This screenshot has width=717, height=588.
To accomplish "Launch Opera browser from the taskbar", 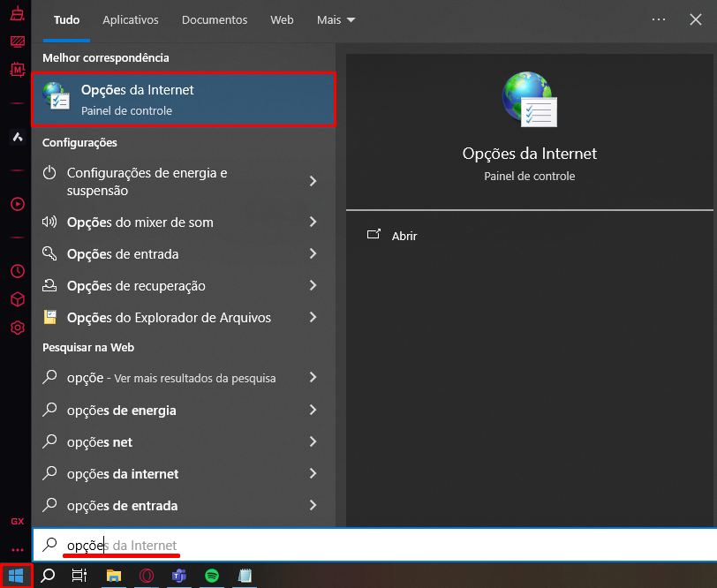I will coord(147,576).
